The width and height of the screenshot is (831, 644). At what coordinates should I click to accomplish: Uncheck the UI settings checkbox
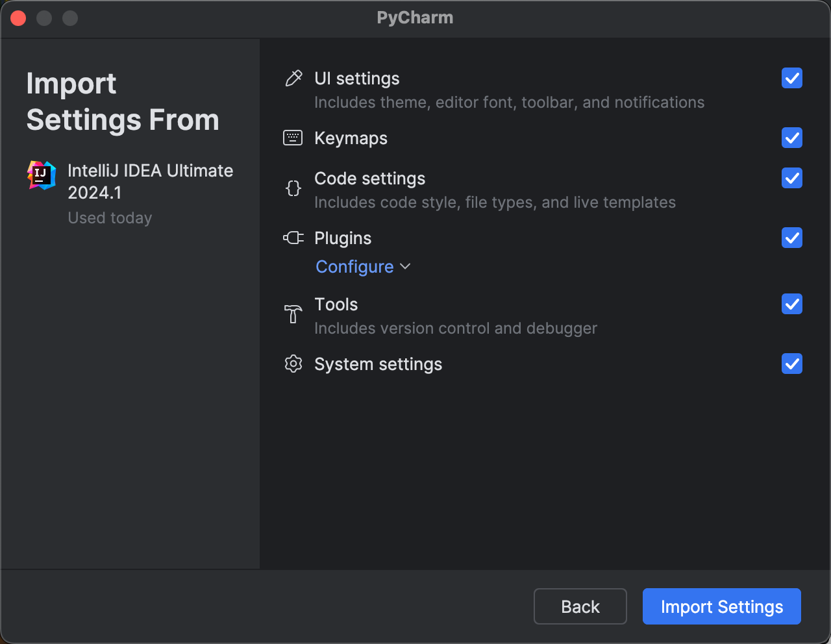[791, 79]
